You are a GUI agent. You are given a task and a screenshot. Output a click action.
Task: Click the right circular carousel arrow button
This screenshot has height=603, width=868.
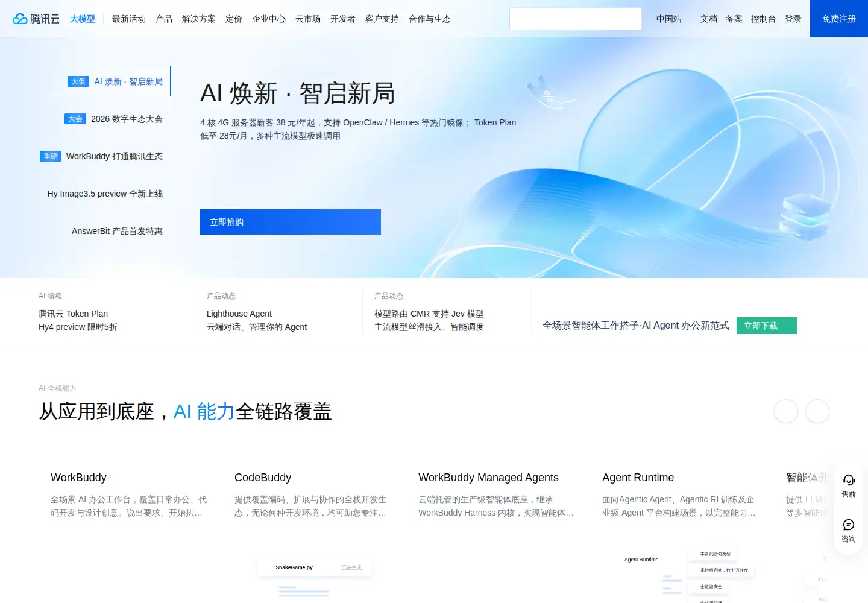pyautogui.click(x=817, y=411)
